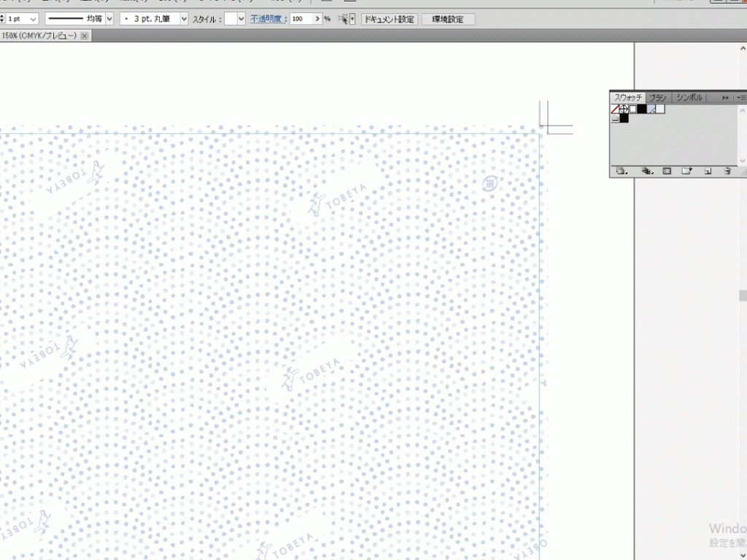Select the black swatch in first row
Screen dimensions: 747x560
pos(642,109)
